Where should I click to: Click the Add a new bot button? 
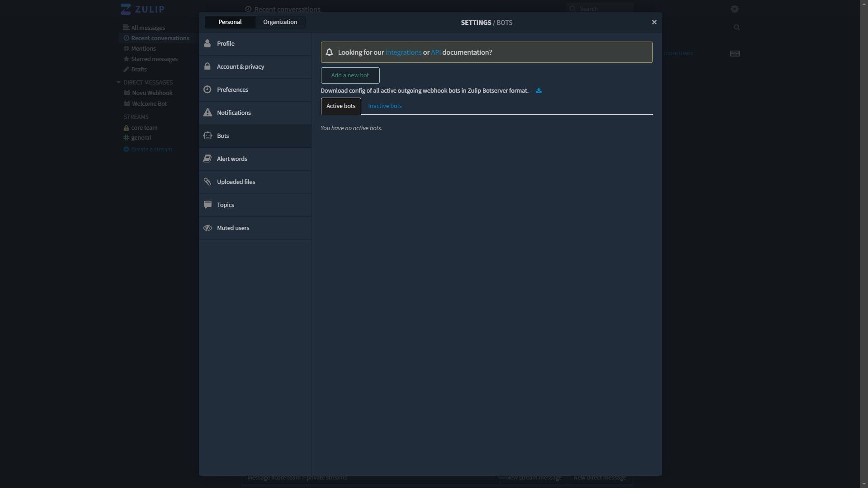click(x=350, y=75)
